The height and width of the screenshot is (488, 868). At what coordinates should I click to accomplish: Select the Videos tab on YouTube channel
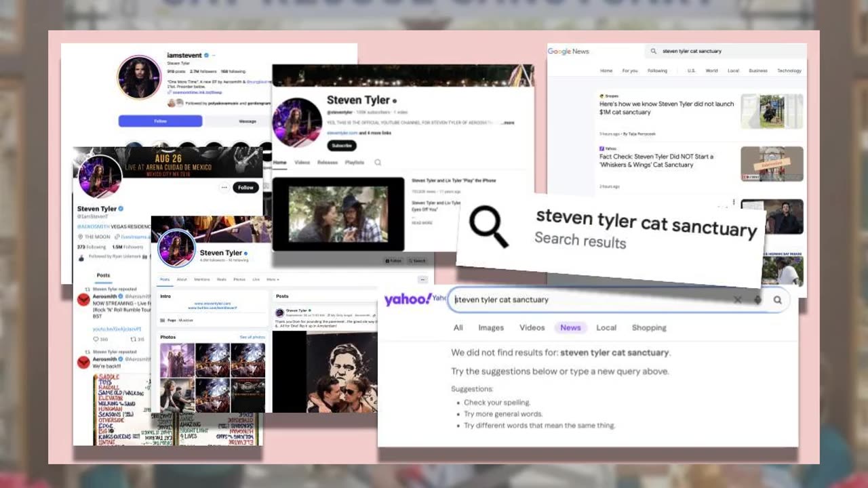click(x=302, y=163)
